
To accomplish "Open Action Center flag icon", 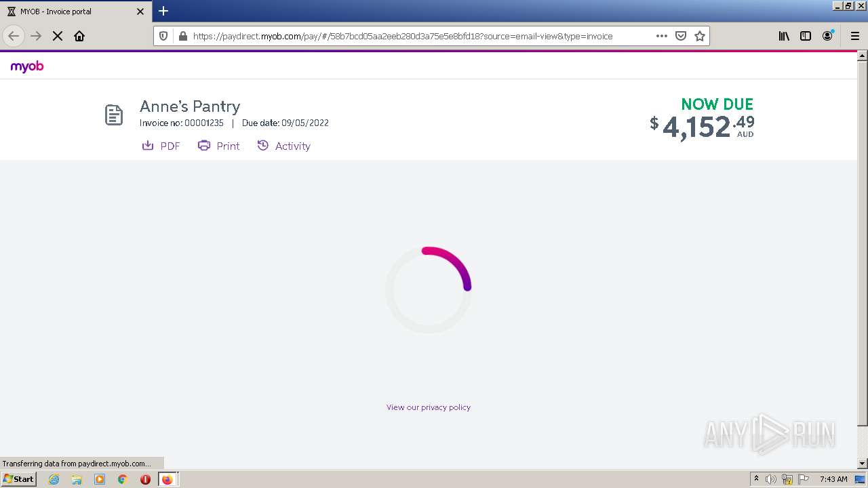I will (804, 479).
